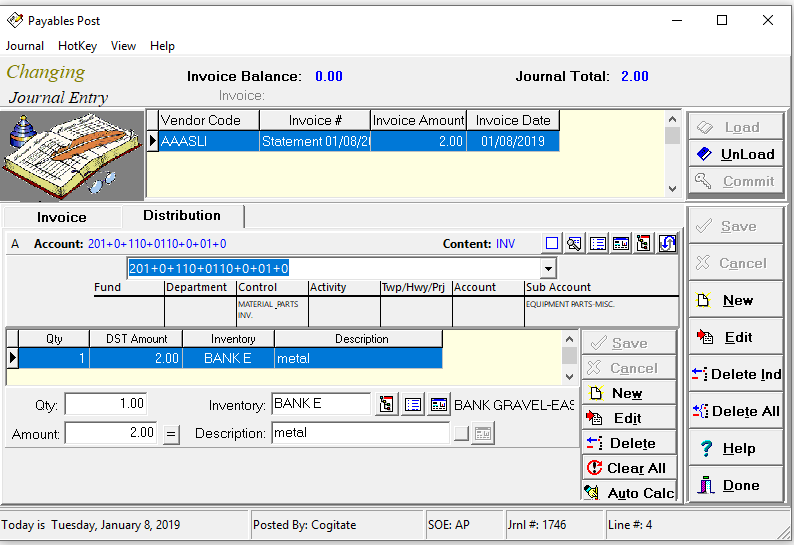
Task: Select the 01/08/2019 invoice date cell
Action: tap(513, 141)
